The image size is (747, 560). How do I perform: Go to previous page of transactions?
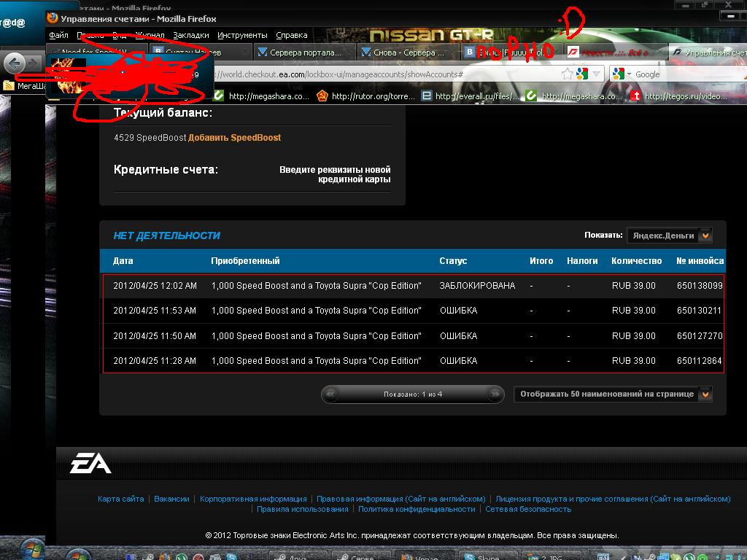coord(332,394)
